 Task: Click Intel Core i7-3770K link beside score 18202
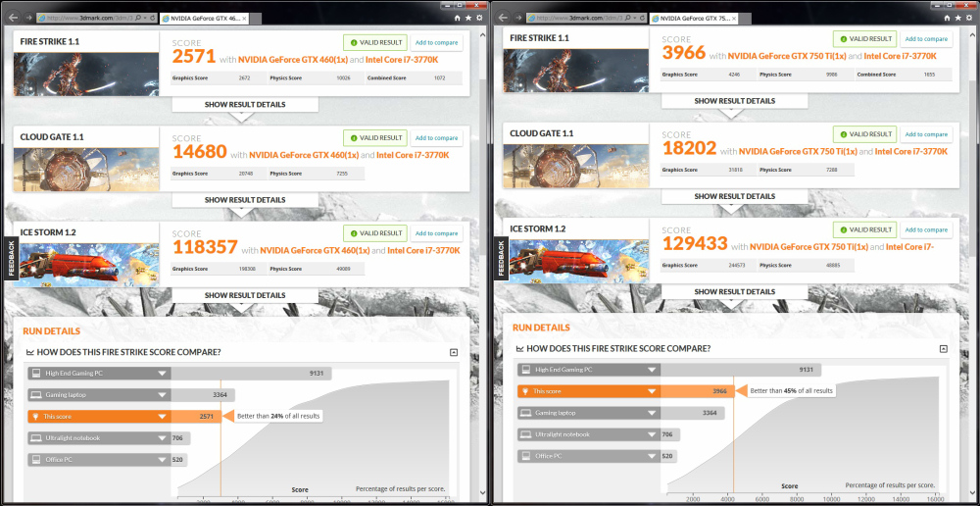(911, 151)
